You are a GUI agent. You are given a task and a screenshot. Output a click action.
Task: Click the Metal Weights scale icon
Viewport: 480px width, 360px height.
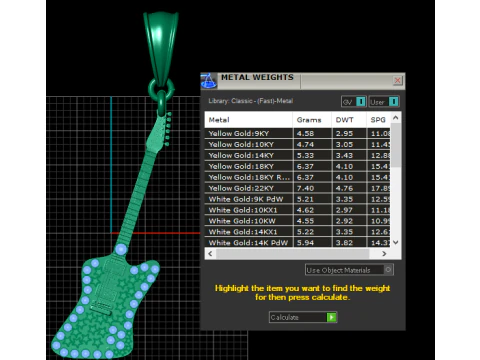[x=209, y=81]
